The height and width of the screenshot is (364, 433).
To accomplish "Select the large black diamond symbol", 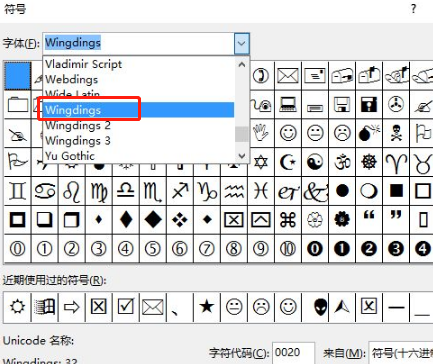I will [x=153, y=220].
